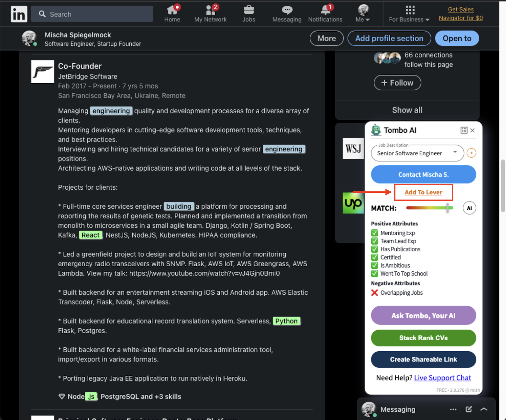Go to Jobs briefcase icon
506x420 pixels.
pyautogui.click(x=249, y=10)
